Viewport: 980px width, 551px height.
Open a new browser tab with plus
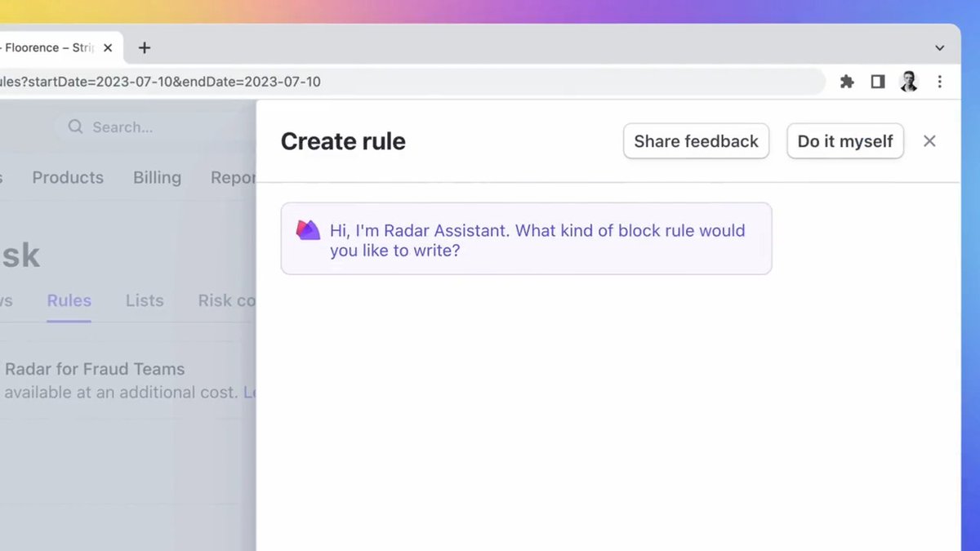coord(145,47)
